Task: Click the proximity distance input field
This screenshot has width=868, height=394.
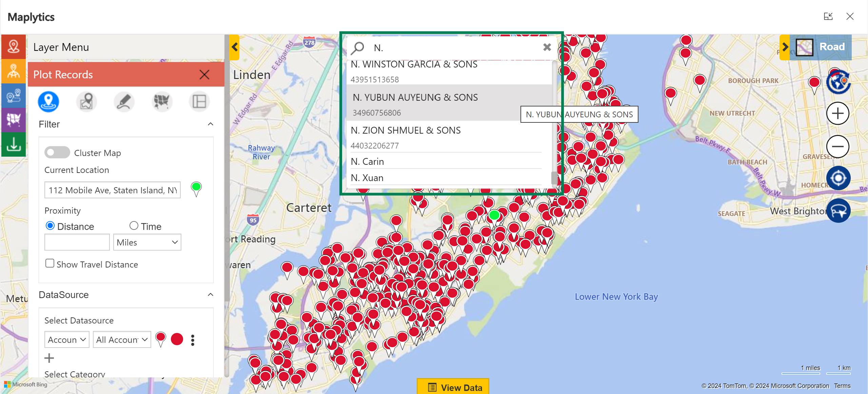Action: tap(77, 242)
